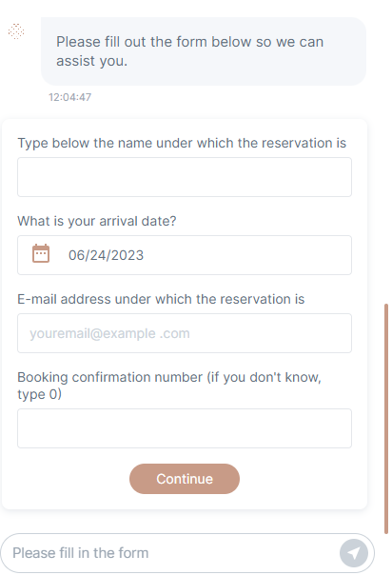Click the 'Please fill in the form' message box

point(170,553)
